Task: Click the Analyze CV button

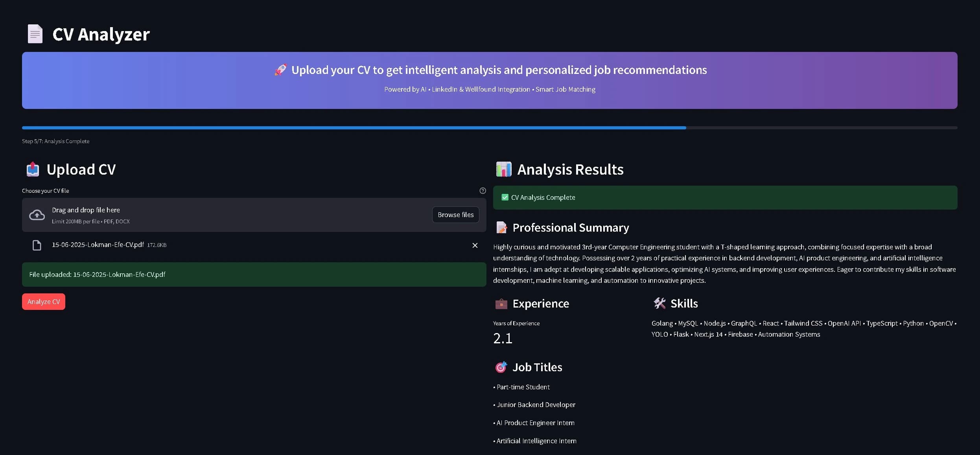Action: click(x=43, y=301)
